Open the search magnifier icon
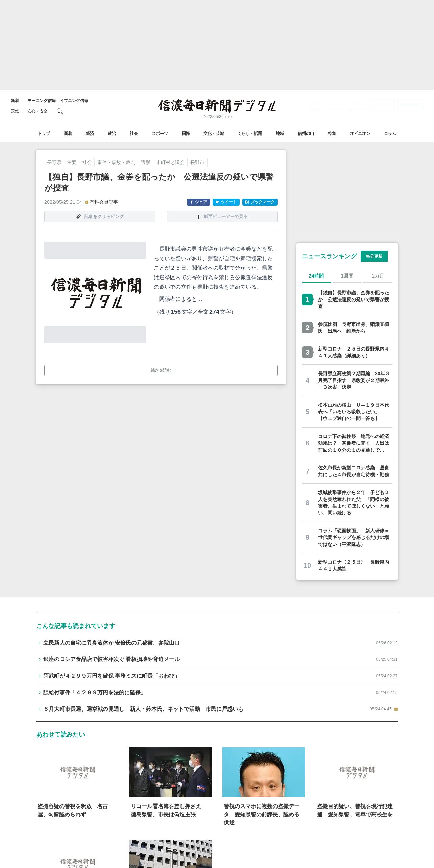 60,111
